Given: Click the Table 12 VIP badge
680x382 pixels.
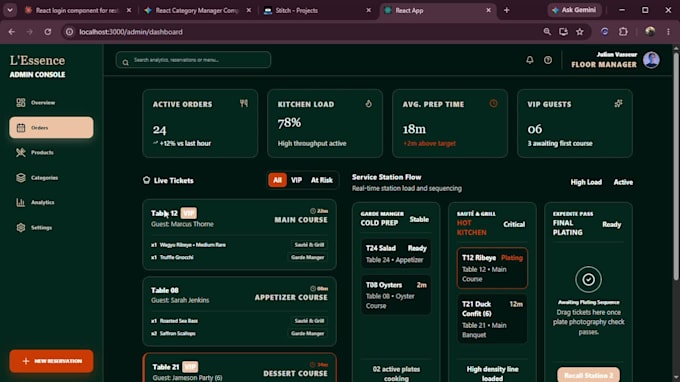Looking at the screenshot, I should coord(189,213).
